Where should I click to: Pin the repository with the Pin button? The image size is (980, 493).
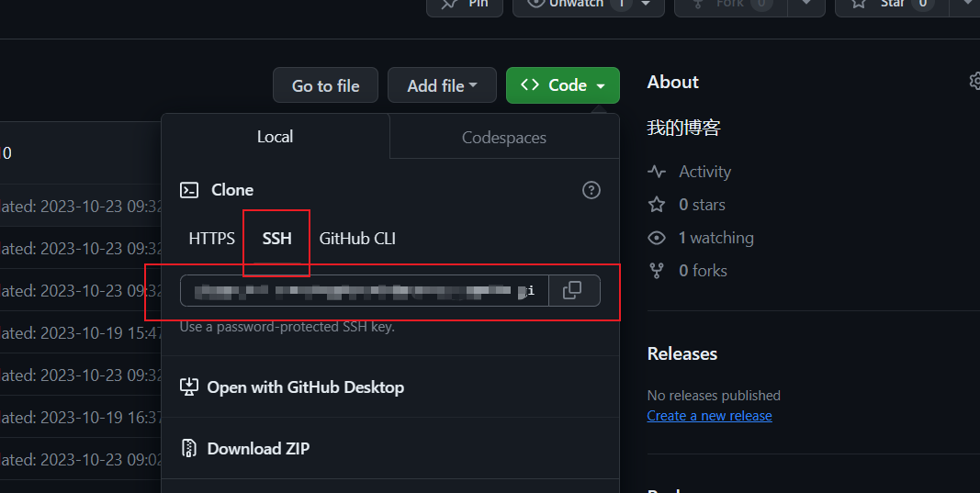pos(465,5)
